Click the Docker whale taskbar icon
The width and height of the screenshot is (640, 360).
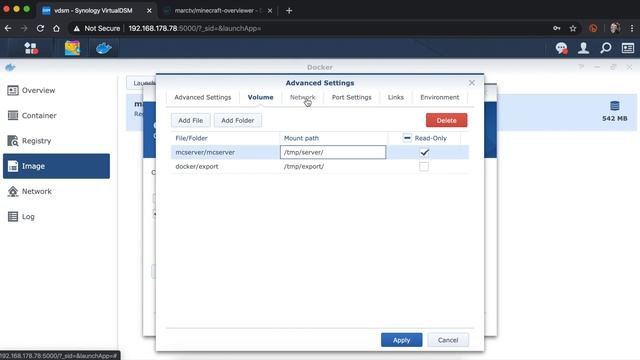(104, 48)
